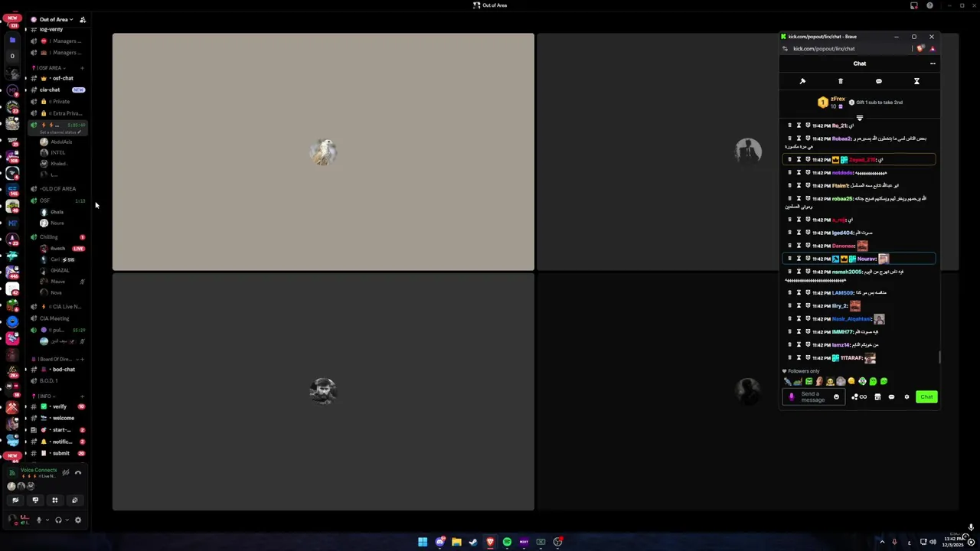The width and height of the screenshot is (980, 551).
Task: Open Discord user settings gear
Action: tap(77, 520)
